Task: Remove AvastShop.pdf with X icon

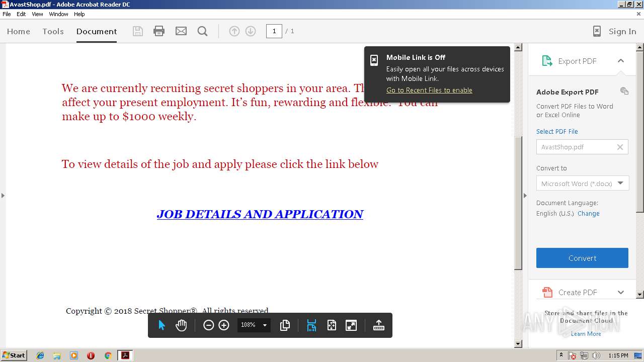Action: coord(620,147)
